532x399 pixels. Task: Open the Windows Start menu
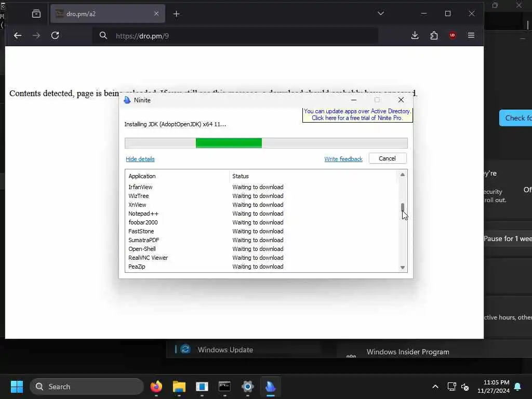tap(17, 387)
